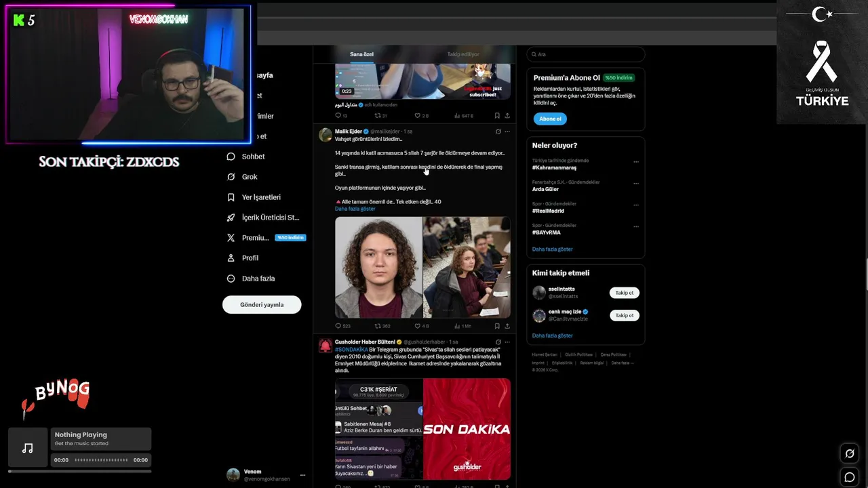This screenshot has height=488, width=868.
Task: Click repost icon with 31 on the video post
Action: [x=378, y=116]
